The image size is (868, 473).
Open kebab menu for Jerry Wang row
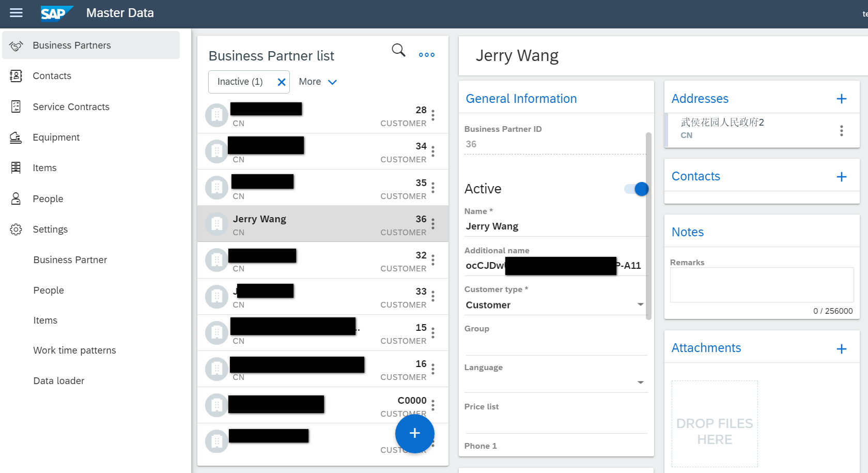tap(433, 224)
